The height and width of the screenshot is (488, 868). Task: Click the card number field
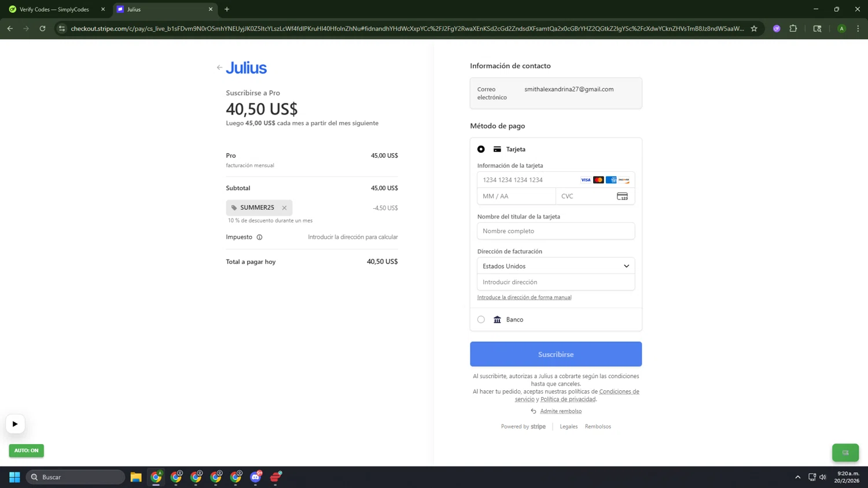[x=556, y=180]
